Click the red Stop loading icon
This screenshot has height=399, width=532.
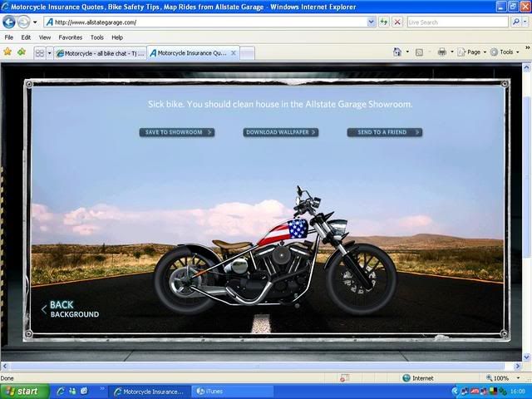click(397, 22)
